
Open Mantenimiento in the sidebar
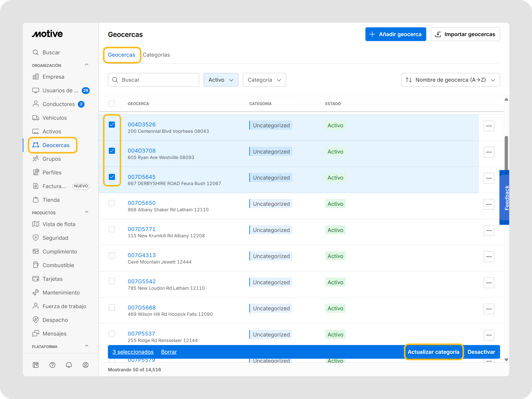61,292
